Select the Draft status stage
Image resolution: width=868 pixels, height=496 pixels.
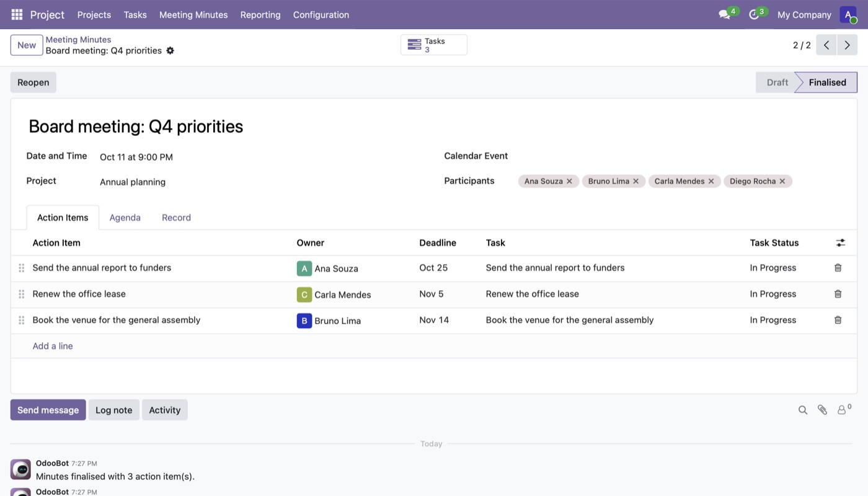777,82
